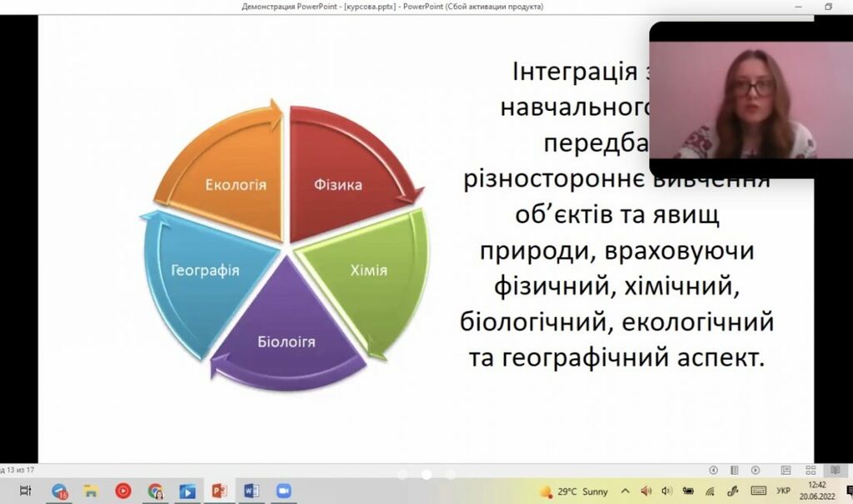Open slide show options menu icon
Viewport: 853px width, 504px height.
click(x=734, y=471)
